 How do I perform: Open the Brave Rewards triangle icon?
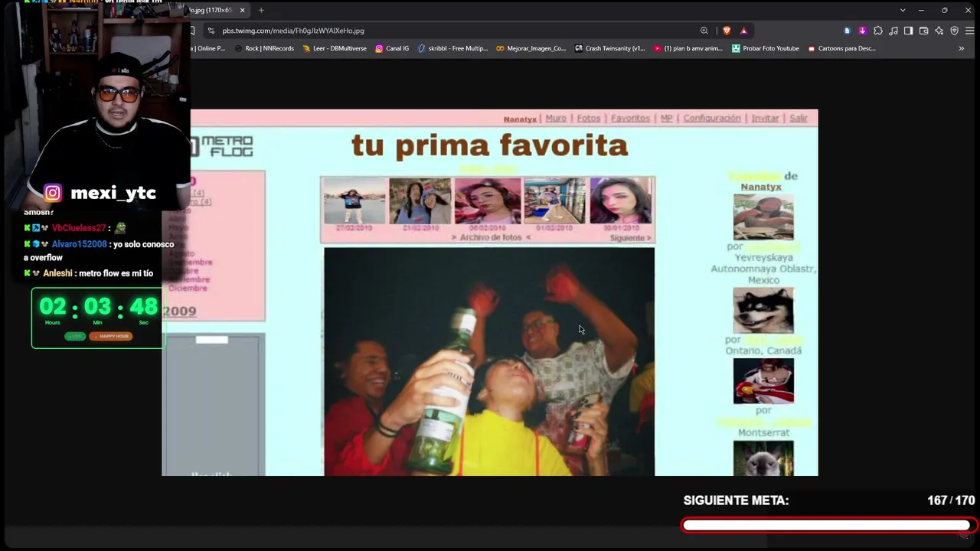point(743,31)
